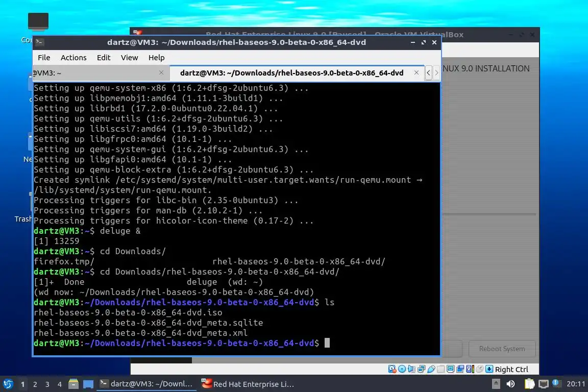The image size is (588, 392).
Task: Click the update notifier tray icon
Action: [556, 383]
